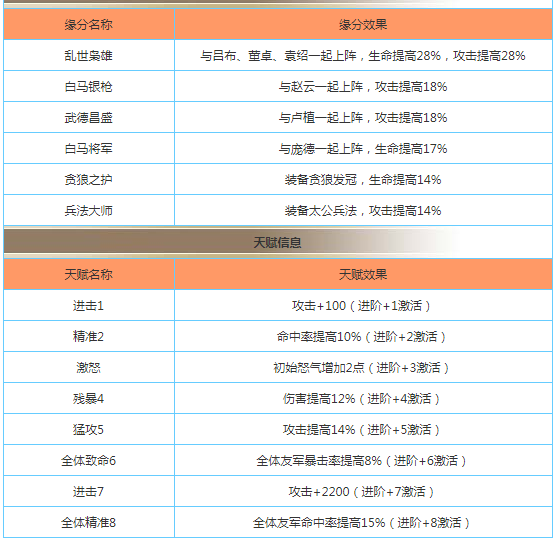This screenshot has width=557, height=543.
Task: Click the 缘分名称 column header
Action: point(89,24)
